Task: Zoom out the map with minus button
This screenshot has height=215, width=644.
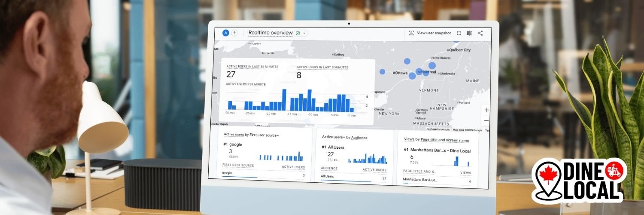Action: coord(486,121)
